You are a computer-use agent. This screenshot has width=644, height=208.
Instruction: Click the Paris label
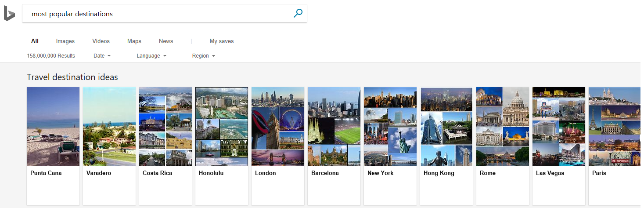click(599, 173)
